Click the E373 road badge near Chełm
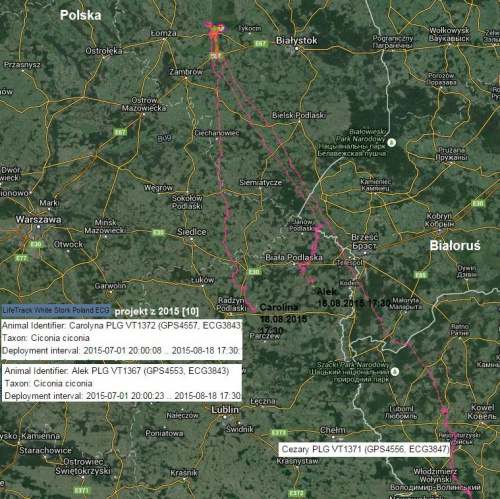 point(278,432)
